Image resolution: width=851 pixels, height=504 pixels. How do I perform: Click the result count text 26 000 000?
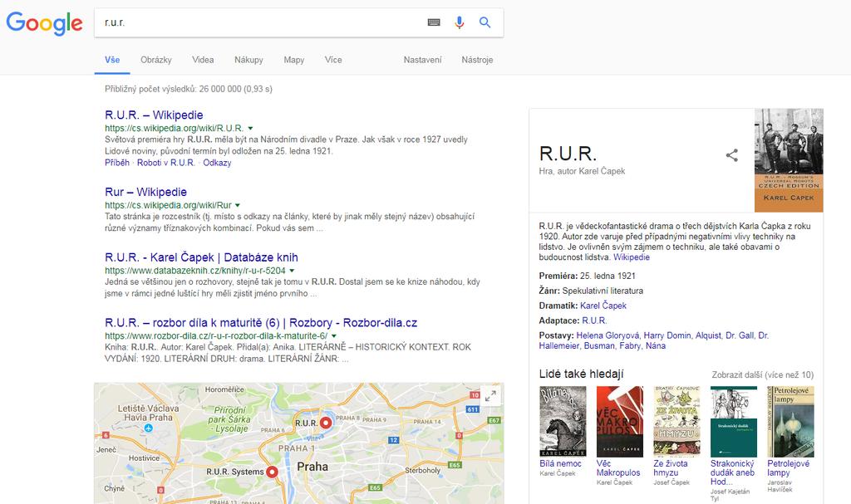point(189,89)
